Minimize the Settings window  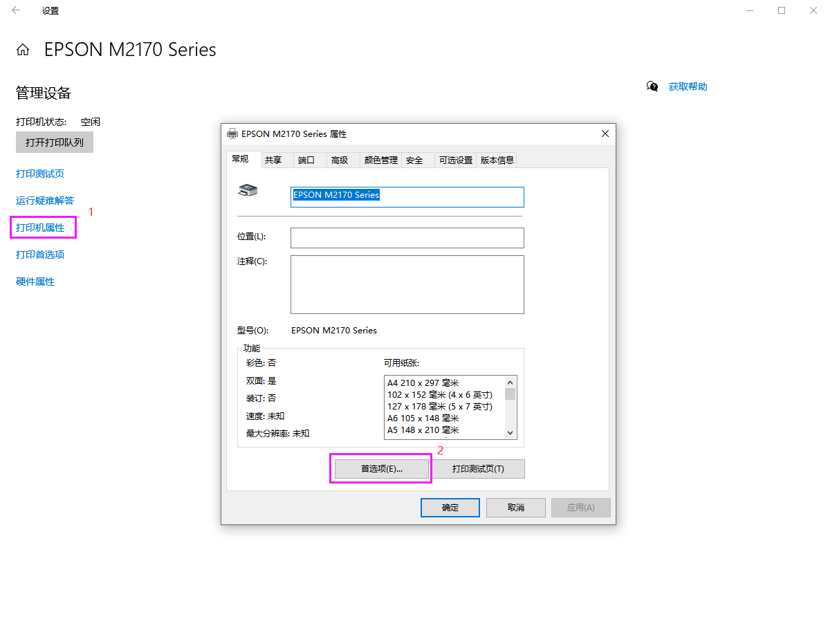click(x=749, y=10)
